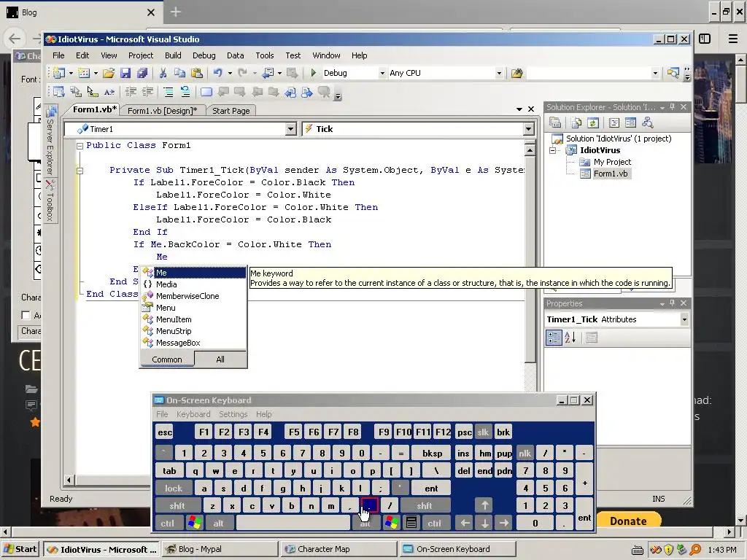Collapse the Public Class Form1 code region
The width and height of the screenshot is (747, 560).
point(80,146)
